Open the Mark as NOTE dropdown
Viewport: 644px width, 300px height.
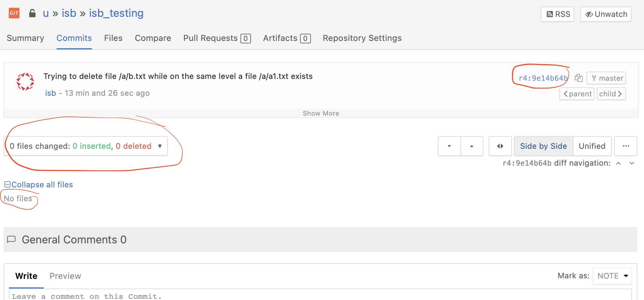[612, 276]
